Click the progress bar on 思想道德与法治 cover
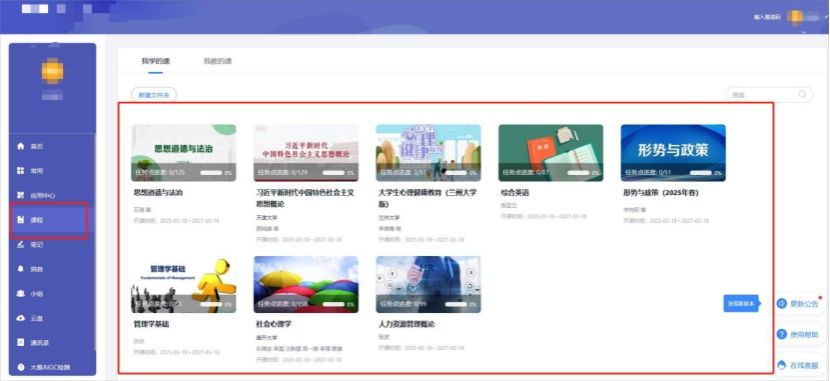 [x=211, y=173]
